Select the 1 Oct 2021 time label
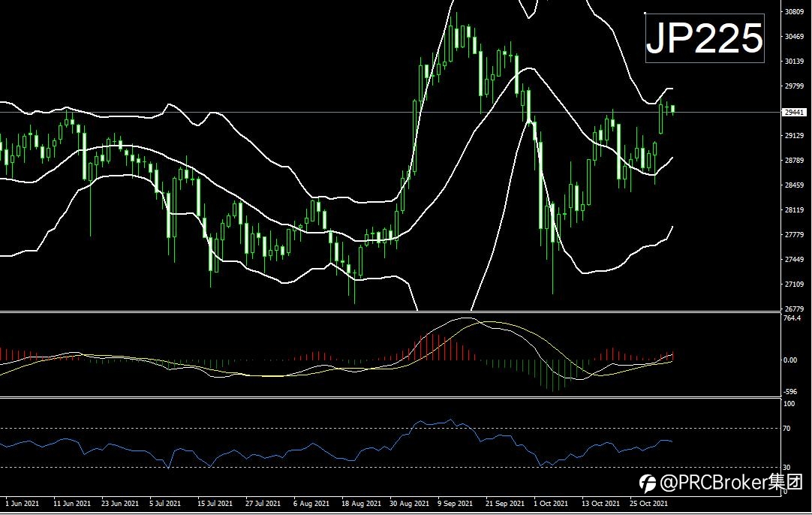This screenshot has width=812, height=515. (551, 503)
